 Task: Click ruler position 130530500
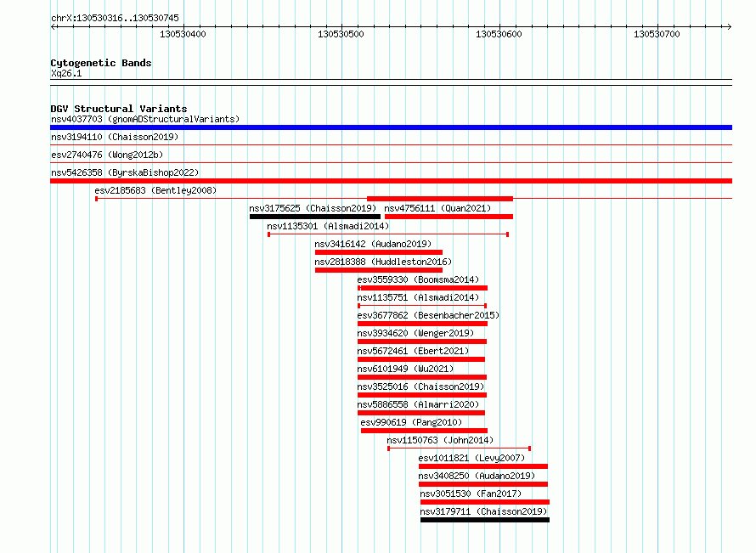341,34
